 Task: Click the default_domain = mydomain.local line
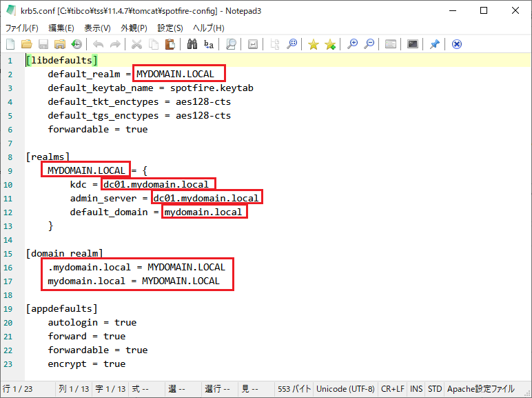click(156, 212)
